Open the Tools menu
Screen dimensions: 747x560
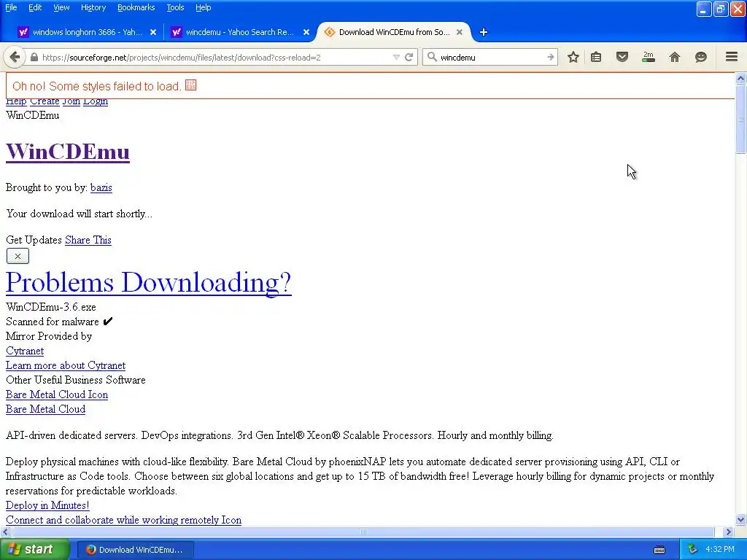(175, 7)
